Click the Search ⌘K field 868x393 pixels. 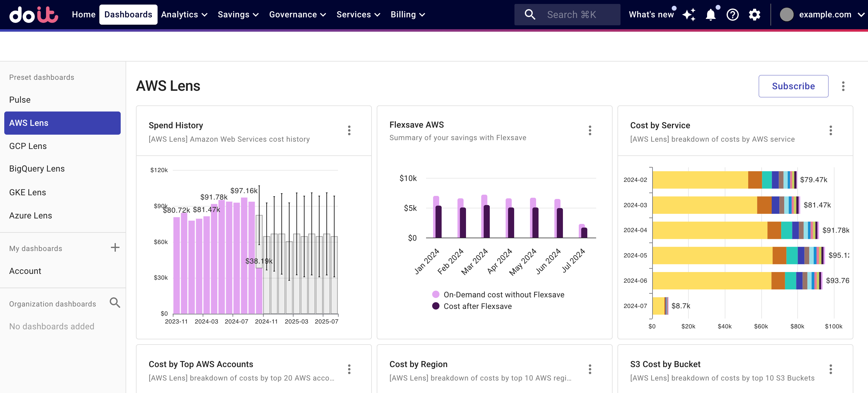pos(567,15)
